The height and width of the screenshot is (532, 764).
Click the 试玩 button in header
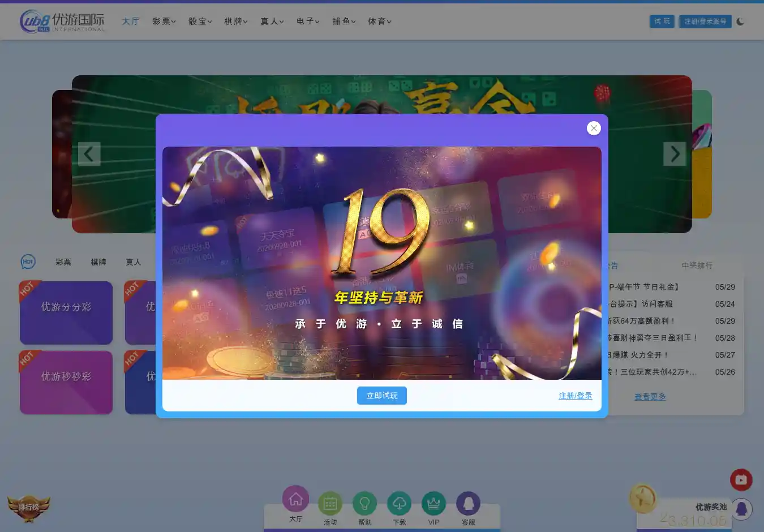(x=662, y=22)
